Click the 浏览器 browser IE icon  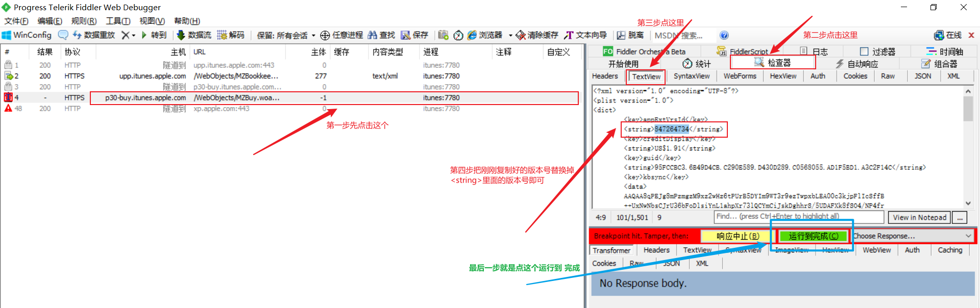click(472, 35)
